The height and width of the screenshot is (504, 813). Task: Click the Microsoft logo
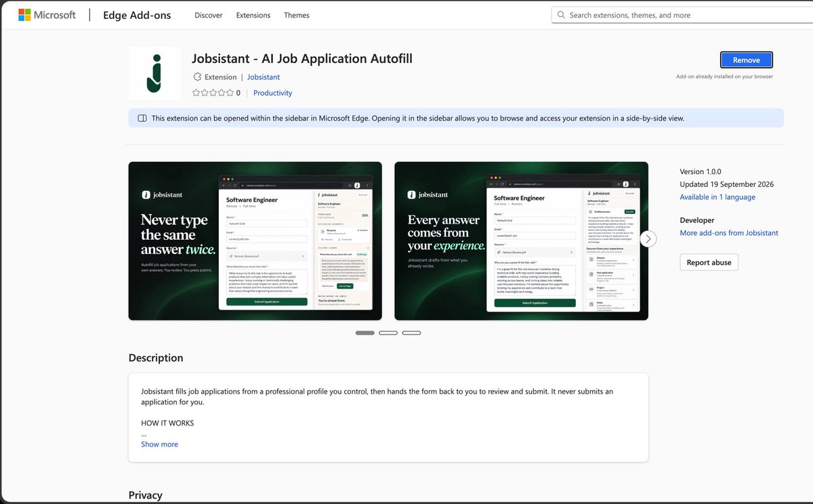pos(47,14)
